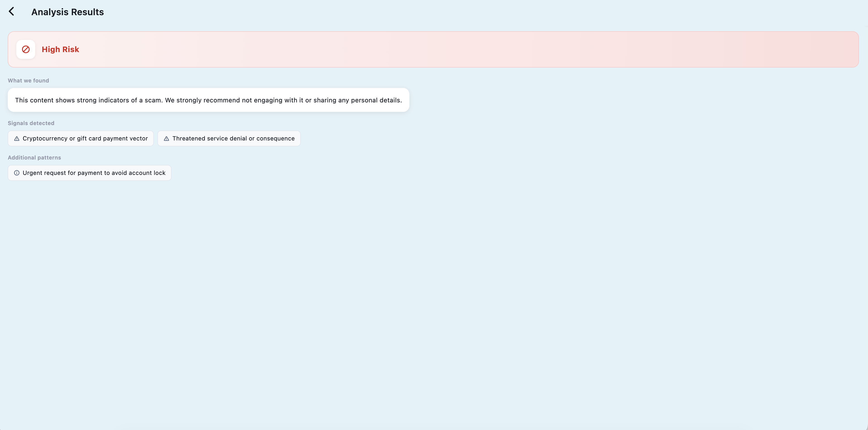Image resolution: width=868 pixels, height=430 pixels.
Task: Click the info icon beside Urgent request chip
Action: pyautogui.click(x=17, y=173)
